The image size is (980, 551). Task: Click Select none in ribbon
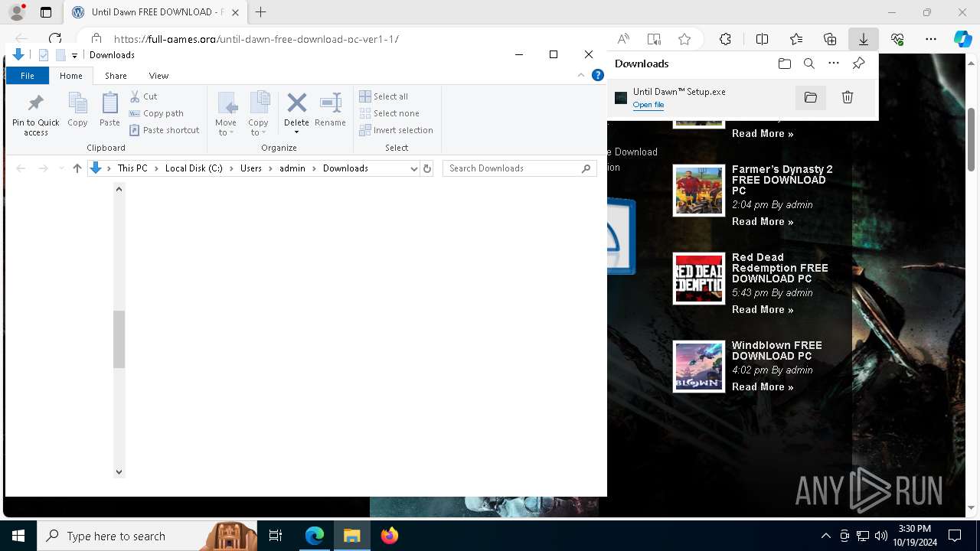point(389,113)
